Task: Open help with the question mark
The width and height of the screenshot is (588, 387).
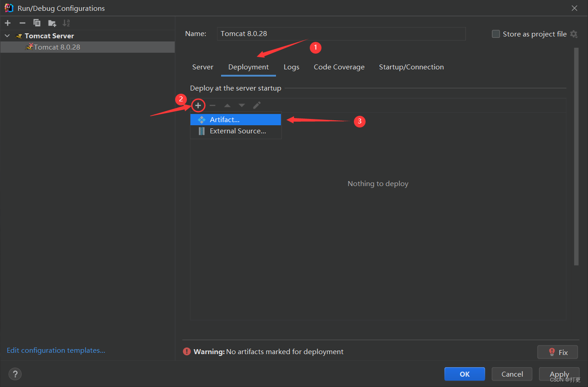Action: pyautogui.click(x=15, y=374)
